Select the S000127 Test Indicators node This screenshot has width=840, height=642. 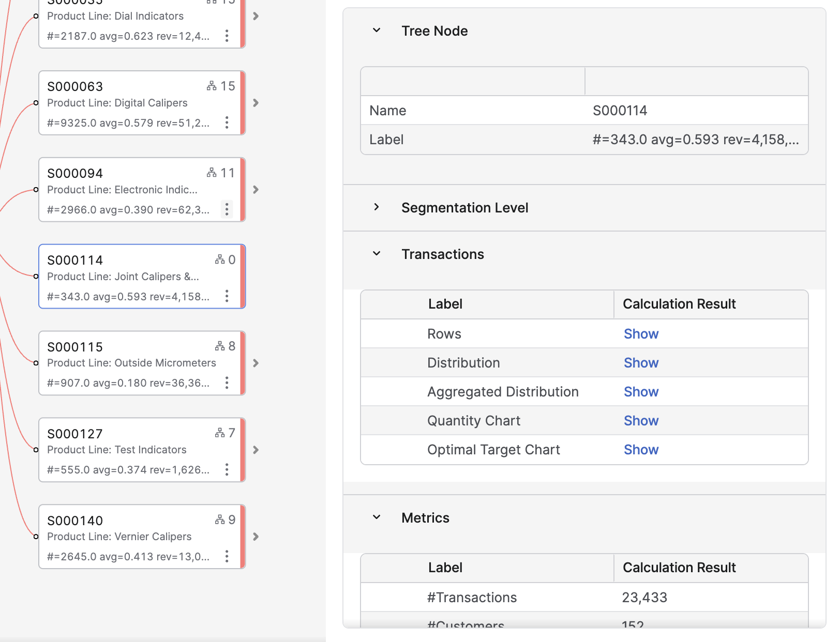click(x=129, y=450)
